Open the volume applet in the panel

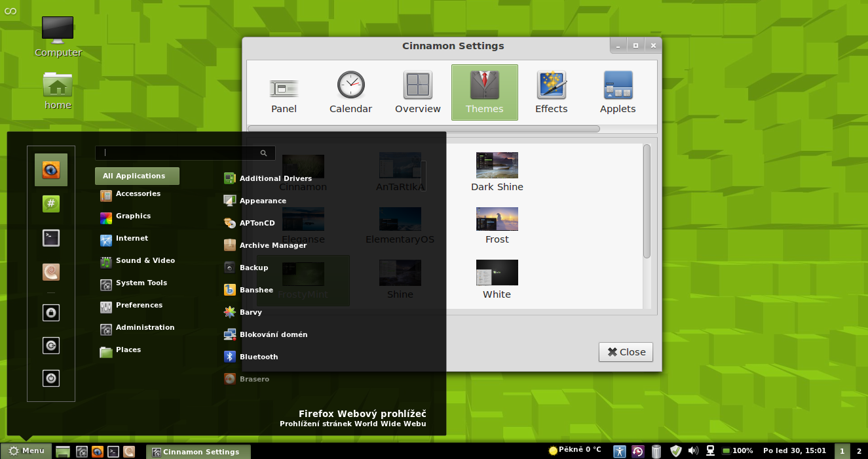[x=693, y=451]
